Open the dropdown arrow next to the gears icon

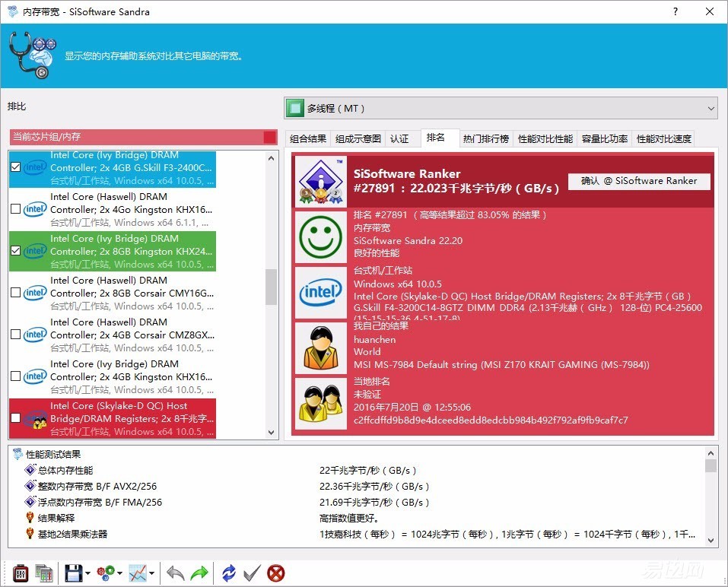pos(119,573)
